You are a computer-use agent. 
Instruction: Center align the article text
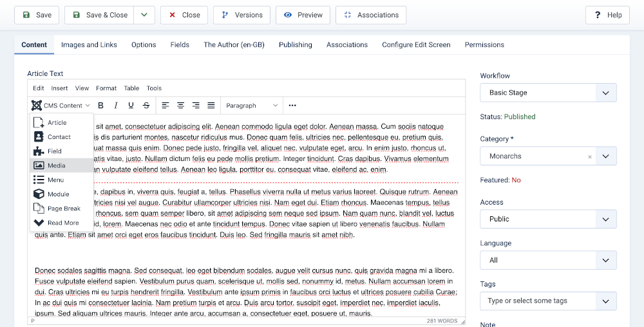click(x=180, y=106)
